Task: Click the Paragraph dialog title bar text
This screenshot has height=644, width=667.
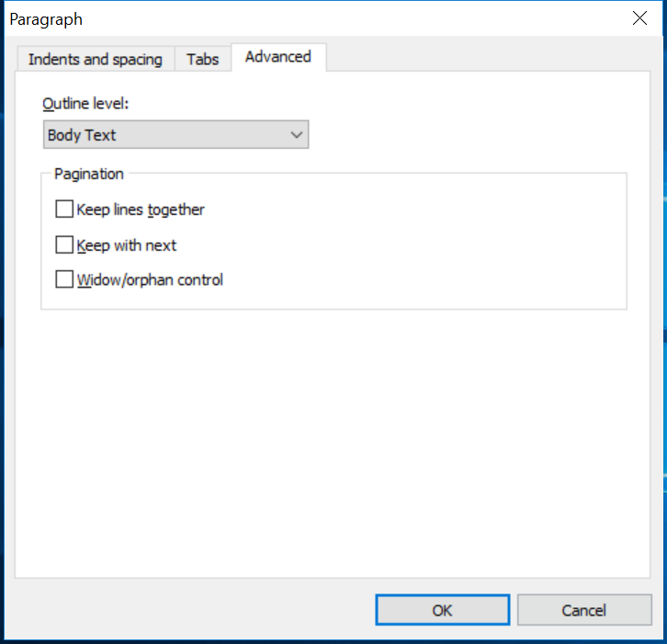Action: pos(46,19)
